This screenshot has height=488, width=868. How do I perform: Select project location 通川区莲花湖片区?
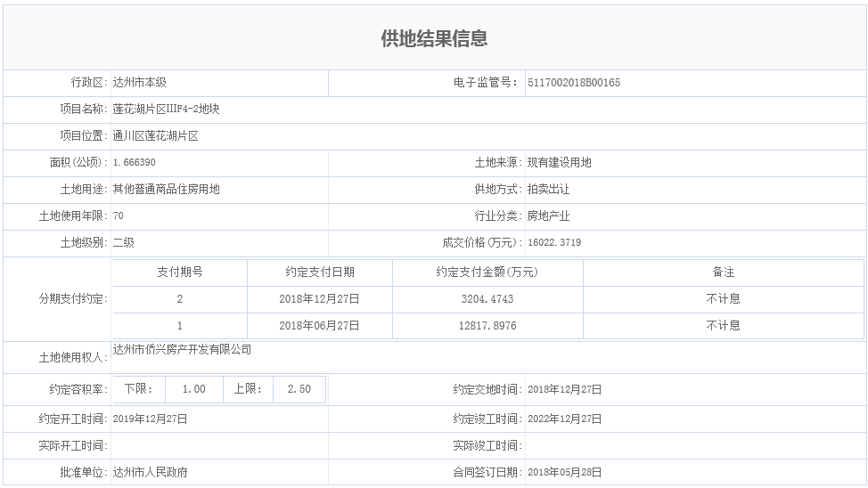156,135
